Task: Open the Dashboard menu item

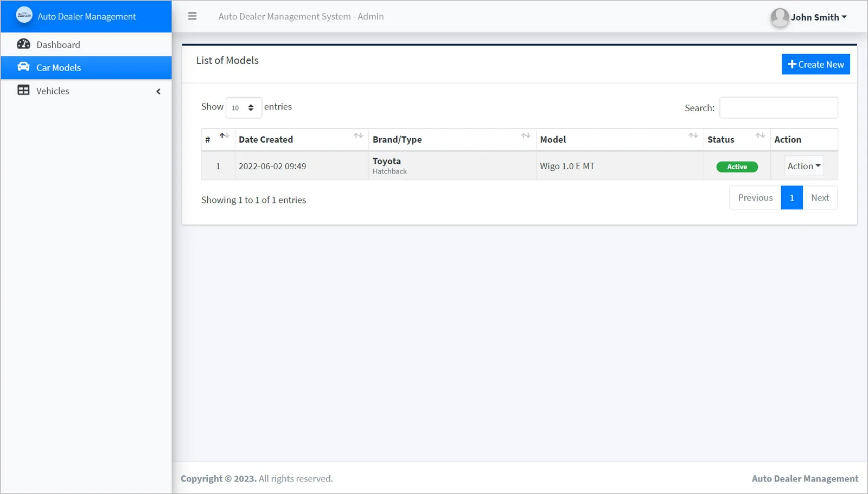Action: pos(86,44)
